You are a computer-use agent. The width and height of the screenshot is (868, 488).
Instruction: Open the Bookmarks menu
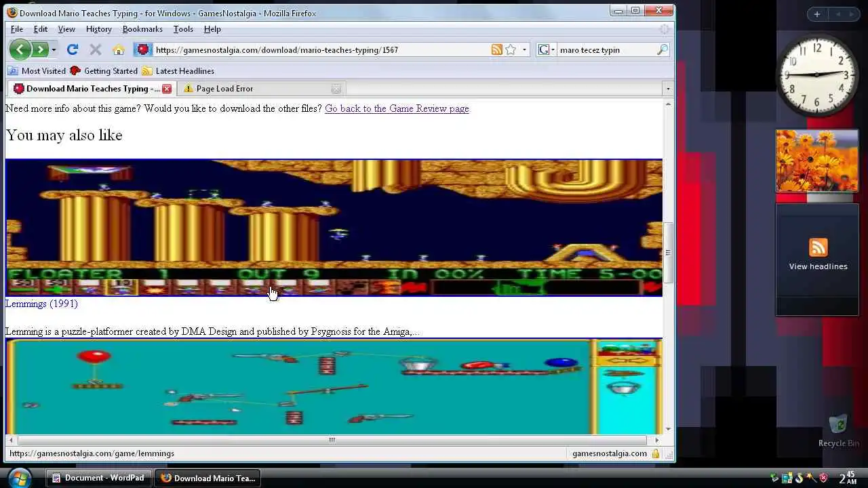click(x=142, y=29)
